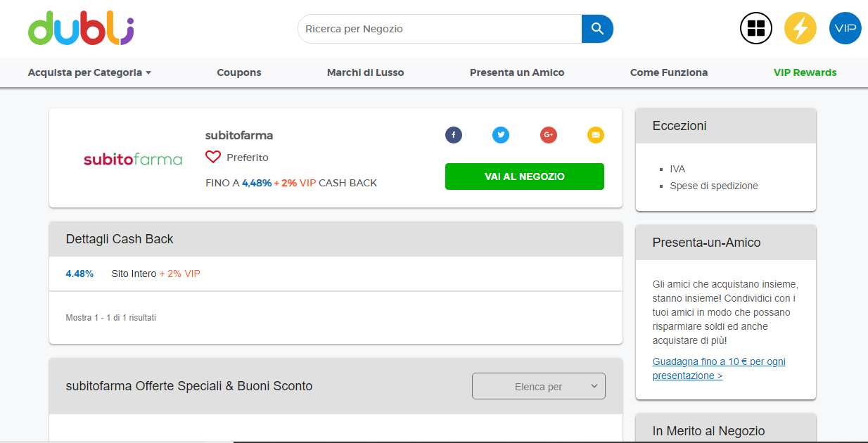Screen dimensions: 868x443
Task: Open Come Funziona page
Action: click(x=669, y=72)
